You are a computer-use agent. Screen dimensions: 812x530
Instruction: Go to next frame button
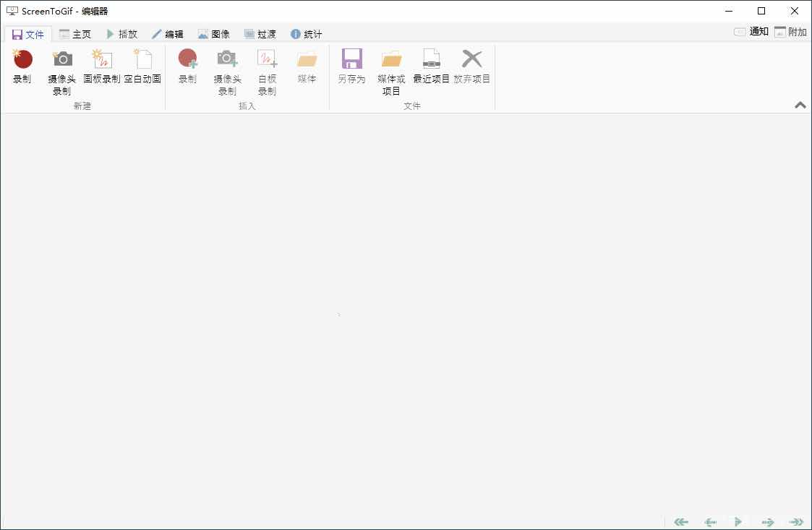[x=767, y=522]
